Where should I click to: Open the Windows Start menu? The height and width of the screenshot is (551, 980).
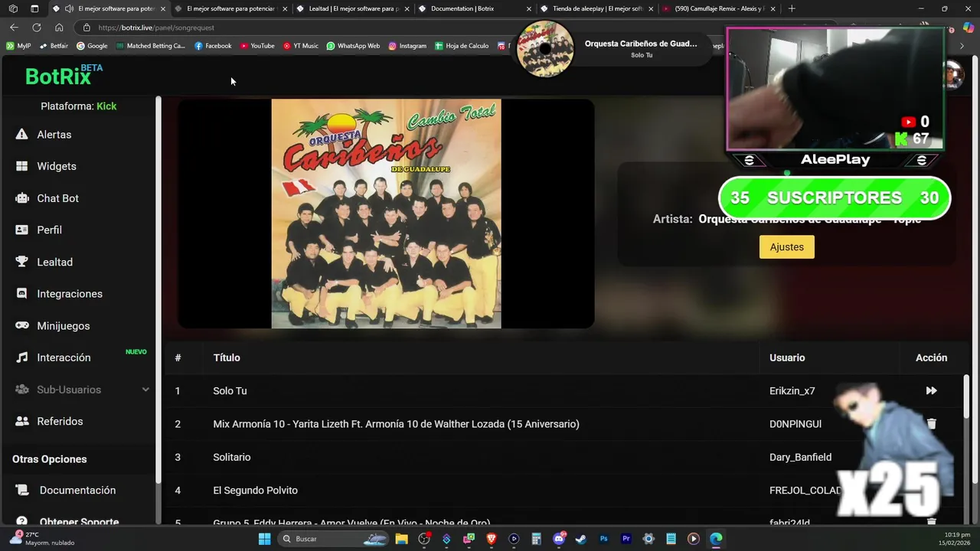[x=264, y=539]
